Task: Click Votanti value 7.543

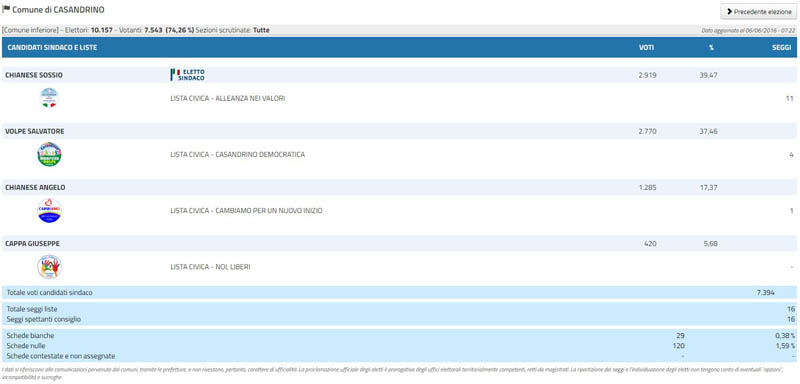Action: (x=154, y=30)
